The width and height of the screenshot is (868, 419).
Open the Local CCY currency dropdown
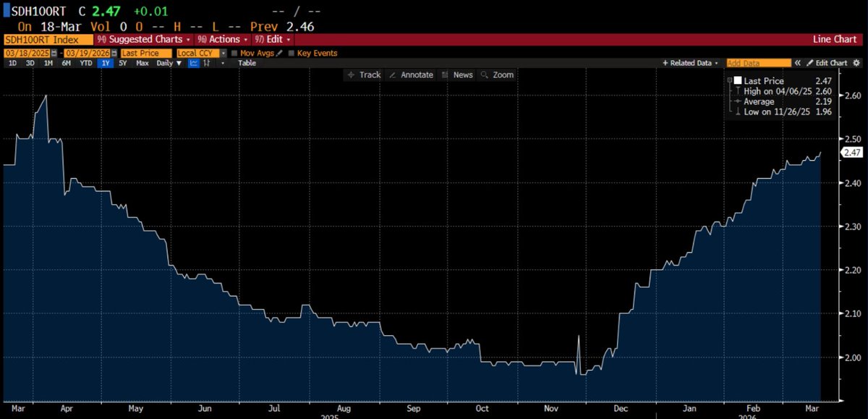coord(201,54)
